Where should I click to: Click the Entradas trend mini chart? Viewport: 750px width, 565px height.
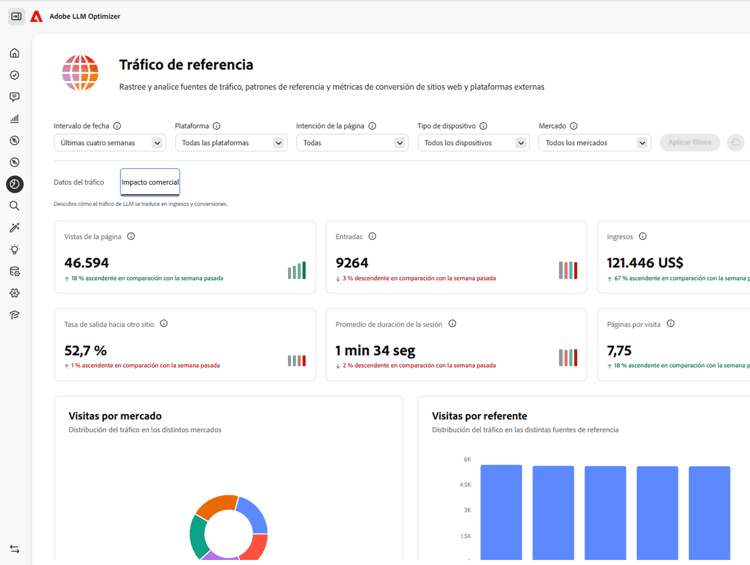(x=568, y=270)
